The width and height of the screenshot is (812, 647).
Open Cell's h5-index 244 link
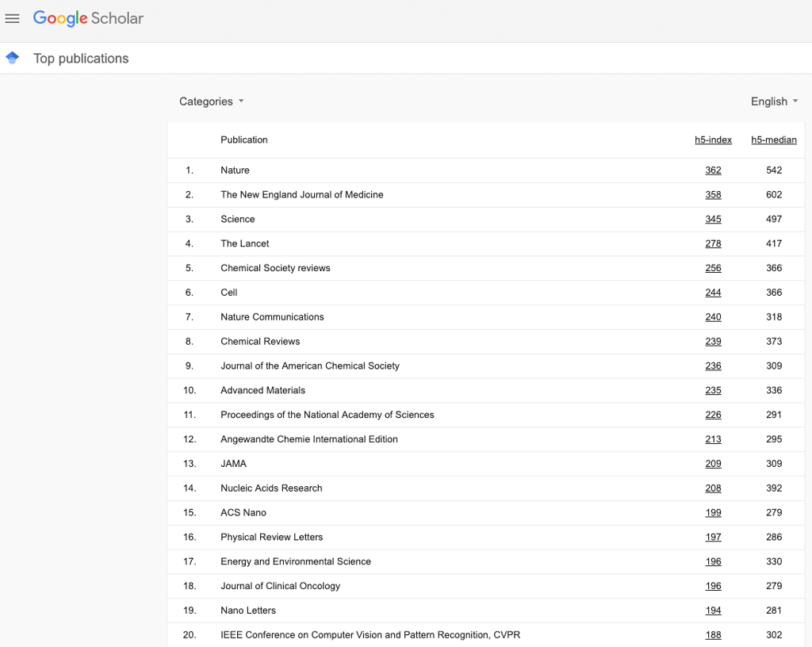pyautogui.click(x=713, y=293)
